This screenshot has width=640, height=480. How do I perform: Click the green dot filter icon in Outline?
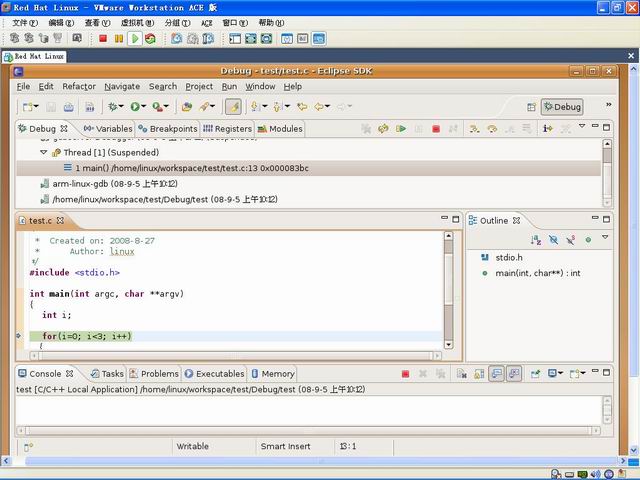[588, 240]
